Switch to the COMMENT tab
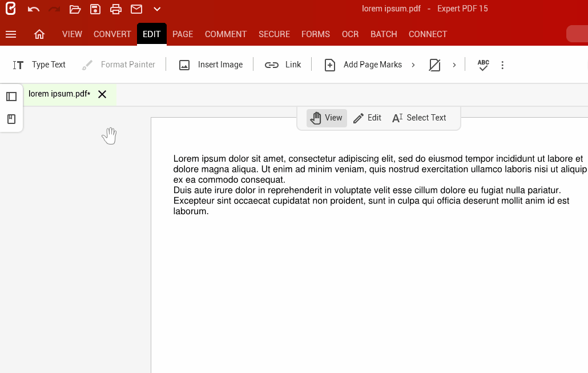This screenshot has height=373, width=588. coord(225,34)
